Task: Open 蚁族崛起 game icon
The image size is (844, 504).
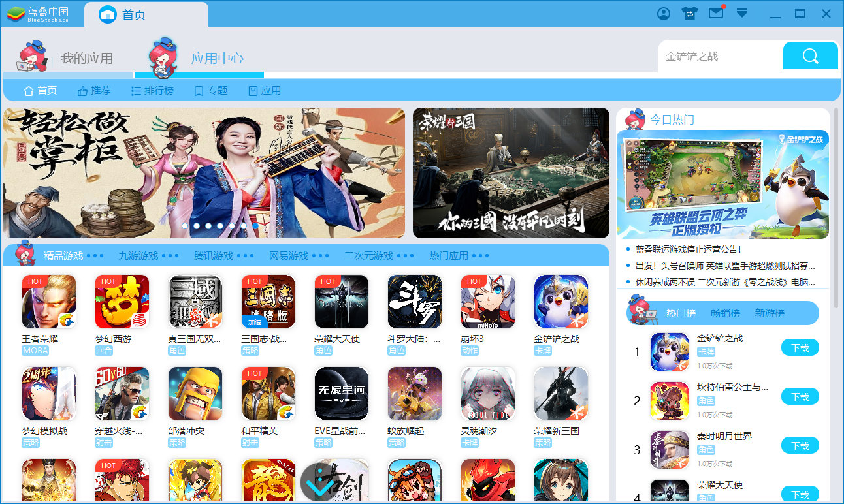Action: pos(415,394)
